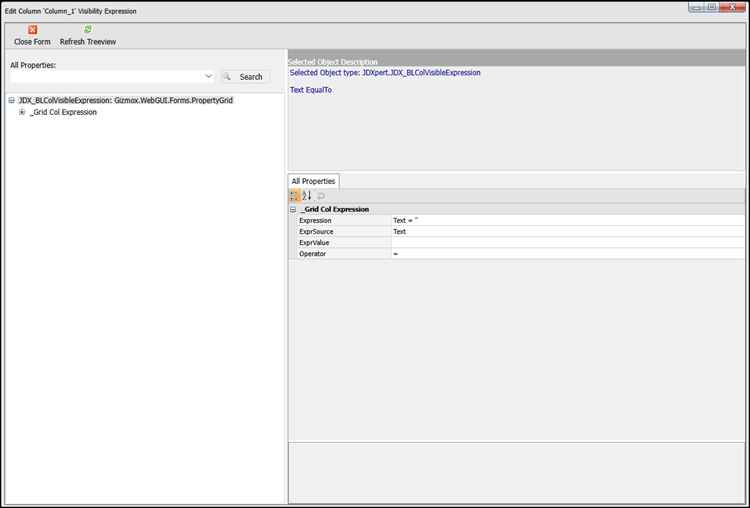The image size is (750, 508).
Task: Select the _Grid Col Expression tree item
Action: (63, 112)
